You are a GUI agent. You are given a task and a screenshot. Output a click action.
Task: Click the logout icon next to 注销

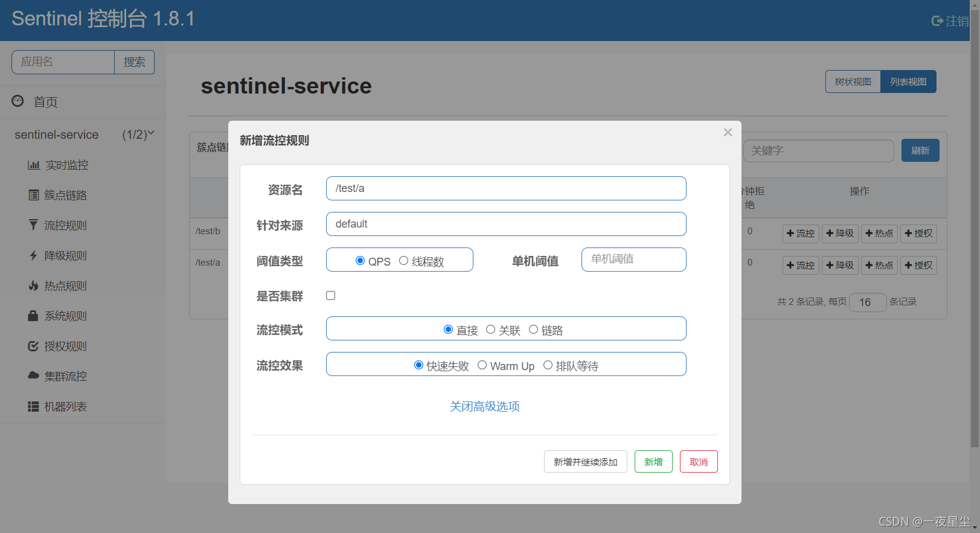(937, 21)
